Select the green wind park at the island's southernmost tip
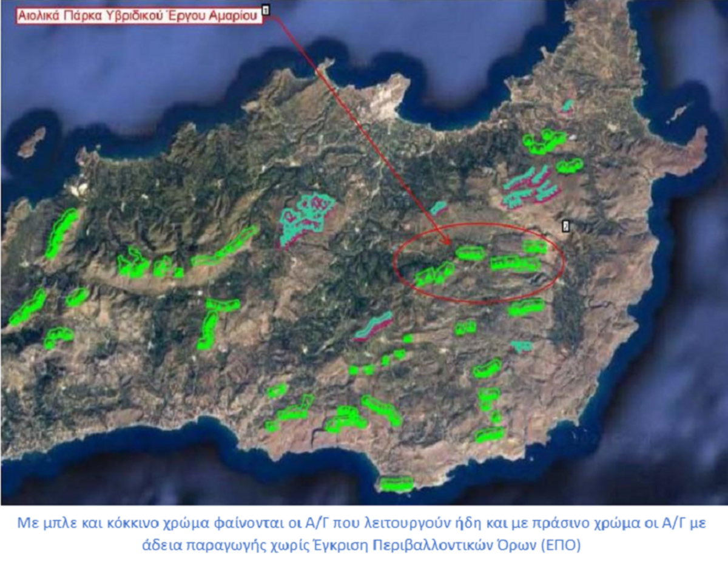Viewport: 728px width, 562px height. (x=396, y=484)
